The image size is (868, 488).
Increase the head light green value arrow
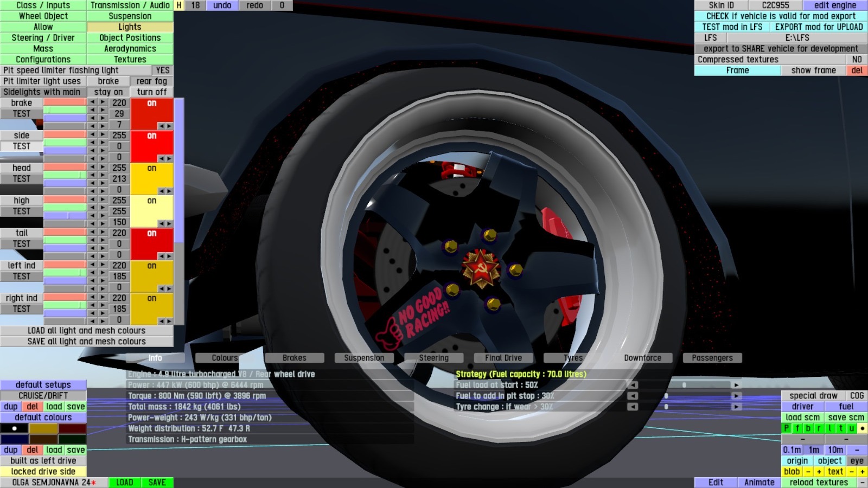pyautogui.click(x=103, y=175)
